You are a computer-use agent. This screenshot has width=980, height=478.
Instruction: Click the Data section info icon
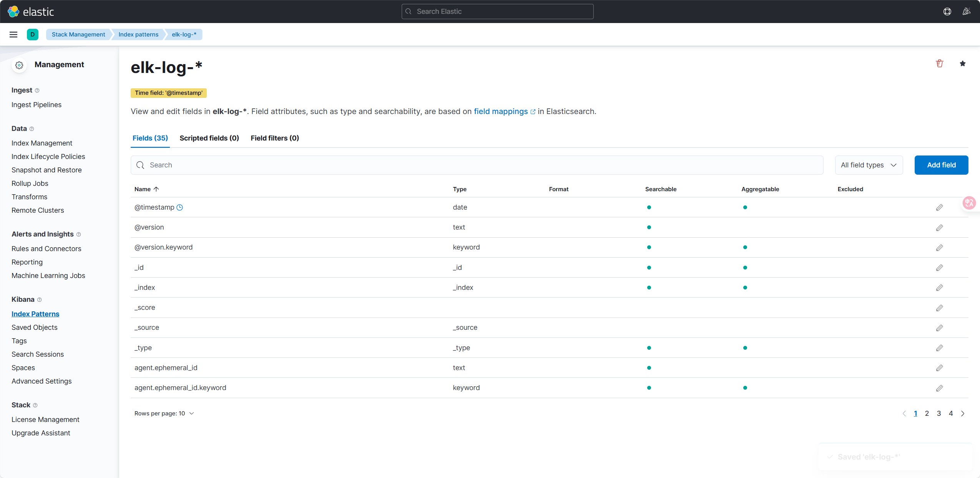click(32, 129)
